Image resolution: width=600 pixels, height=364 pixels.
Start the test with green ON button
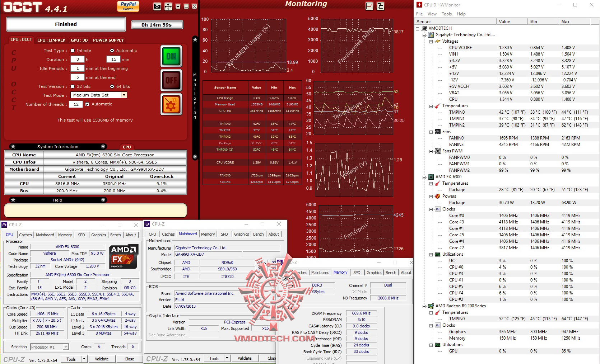pos(171,56)
